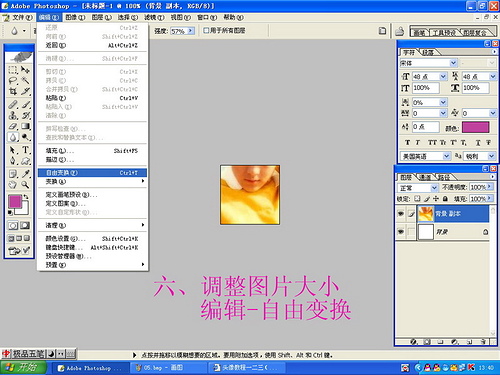The height and width of the screenshot is (375, 500).
Task: Select the Pen tool
Action: [13, 161]
